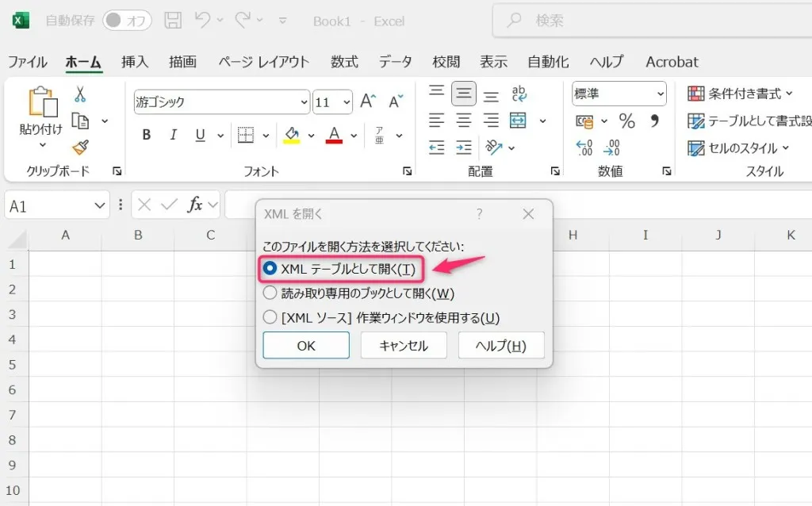Image resolution: width=812 pixels, height=506 pixels.
Task: Select 'XML テーブルとして開く' radio option
Action: point(270,269)
